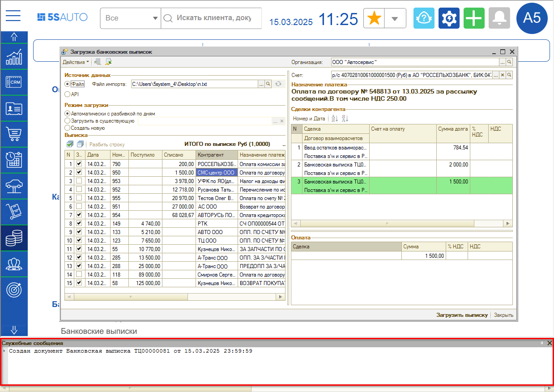Open the CRM section in sidebar
The width and height of the screenshot is (554, 392).
(x=14, y=82)
